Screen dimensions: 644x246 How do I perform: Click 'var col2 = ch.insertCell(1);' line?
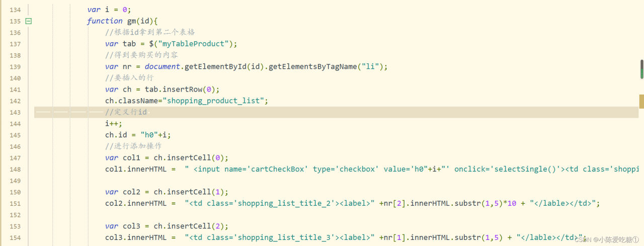(x=167, y=192)
